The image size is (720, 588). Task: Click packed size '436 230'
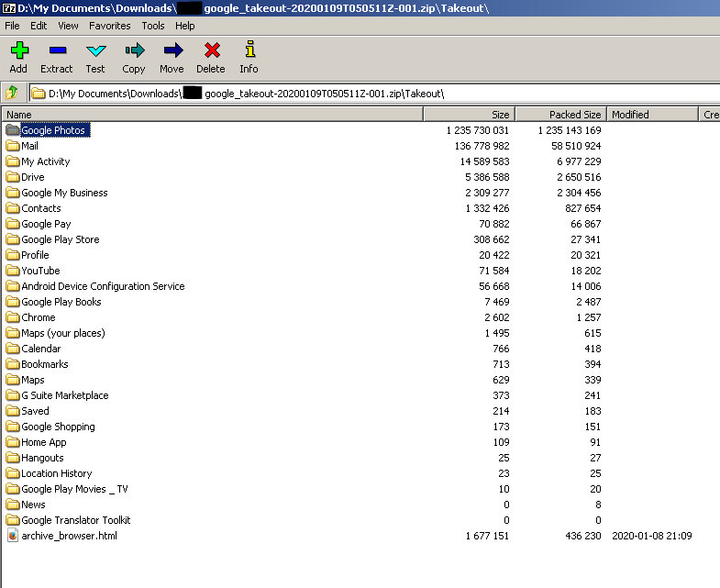pos(582,536)
